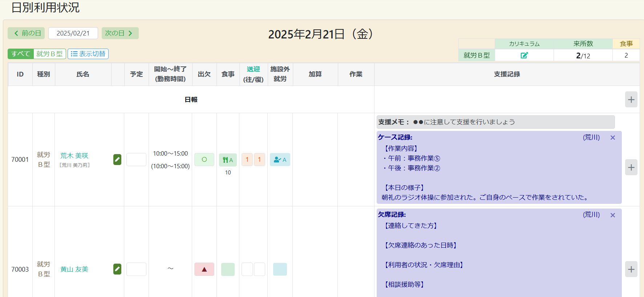Click the empty 予定 field for 荒木 美咲
The width and height of the screenshot is (644, 297).
pos(136,160)
